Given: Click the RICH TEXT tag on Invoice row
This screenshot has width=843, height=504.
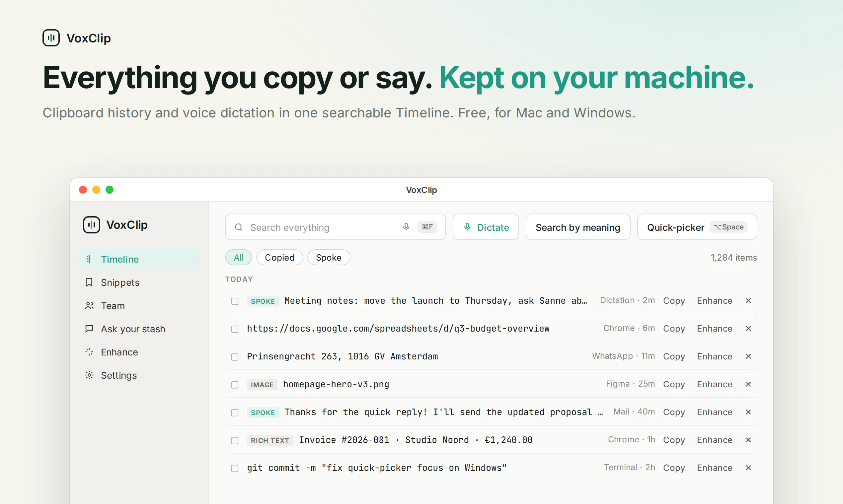Looking at the screenshot, I should tap(270, 440).
